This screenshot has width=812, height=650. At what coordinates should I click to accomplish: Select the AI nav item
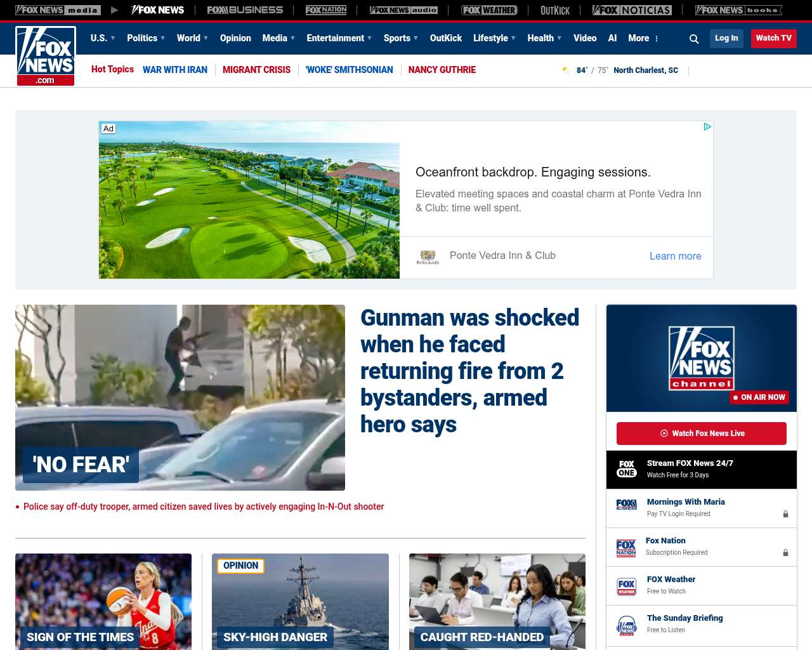point(612,38)
